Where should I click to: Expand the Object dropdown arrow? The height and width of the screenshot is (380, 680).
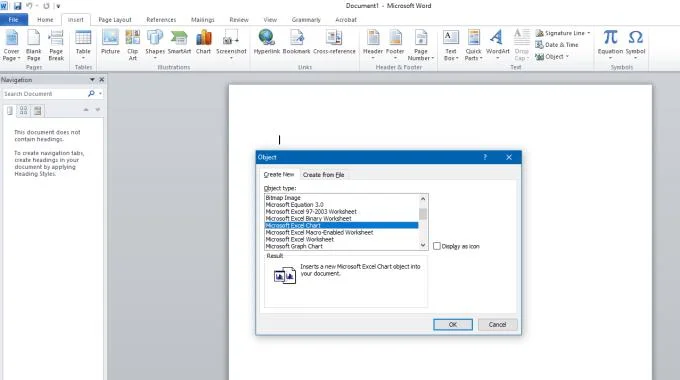pyautogui.click(x=567, y=56)
